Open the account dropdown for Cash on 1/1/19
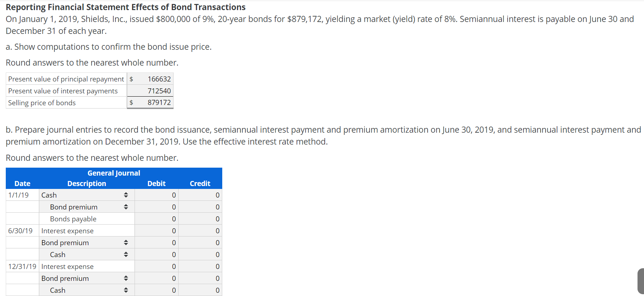 [x=126, y=195]
